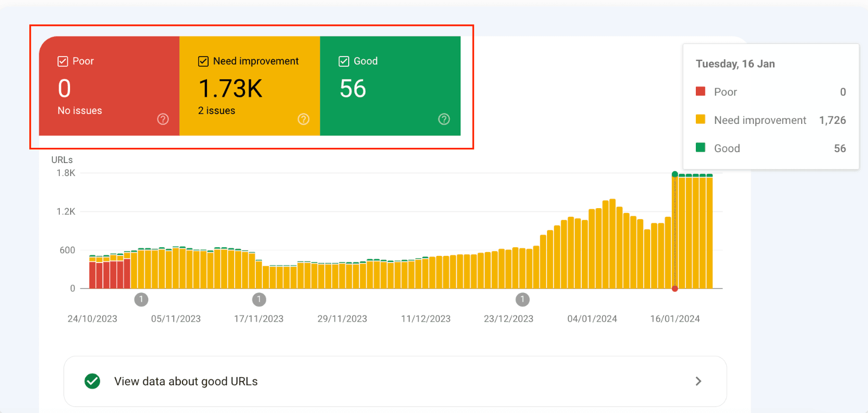868x413 pixels.
Task: Click annotation marker near 23/12/2023
Action: [x=523, y=299]
